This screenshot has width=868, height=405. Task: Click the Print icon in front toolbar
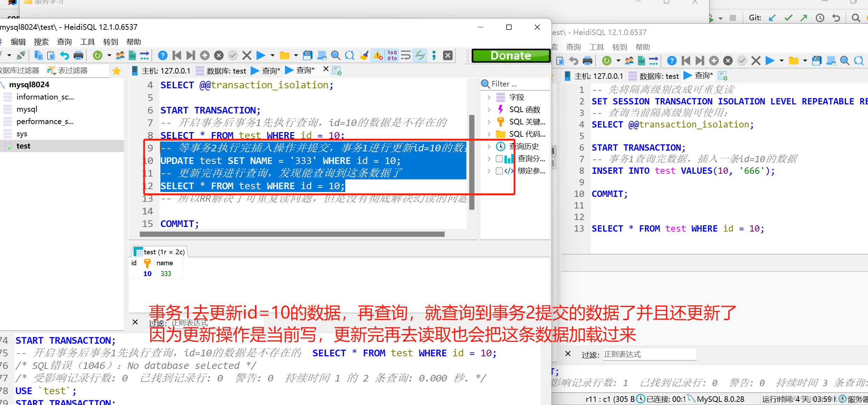(x=78, y=55)
